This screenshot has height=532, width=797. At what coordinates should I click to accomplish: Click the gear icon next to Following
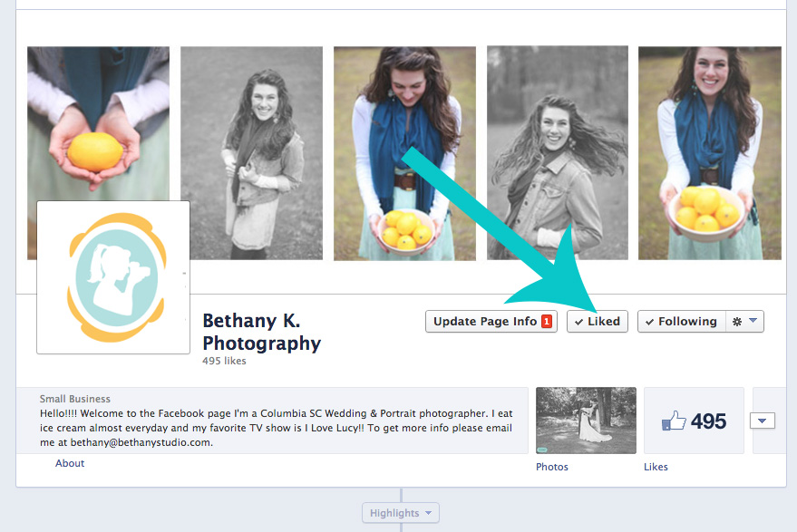click(x=737, y=322)
